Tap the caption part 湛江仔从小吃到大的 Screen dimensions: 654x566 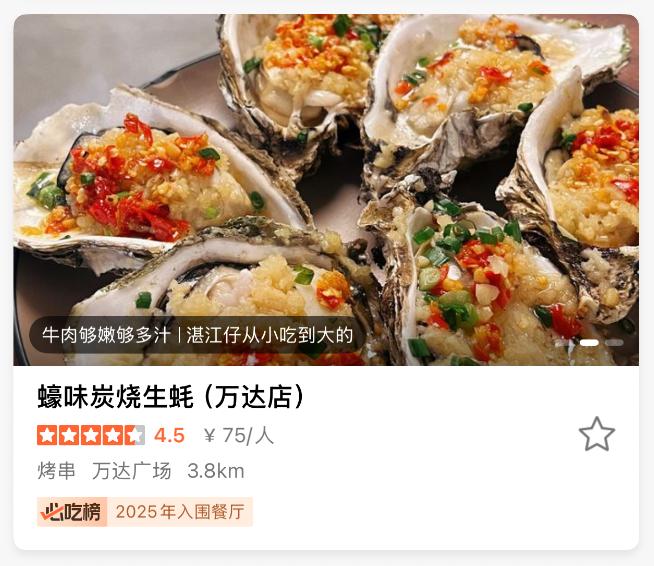[270, 335]
